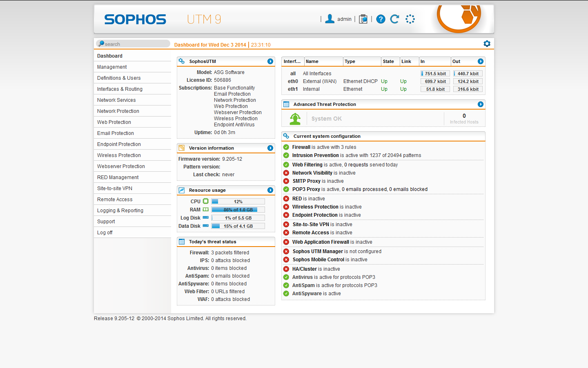Click the Log Disk drive icon
This screenshot has width=588, height=368.
point(206,218)
